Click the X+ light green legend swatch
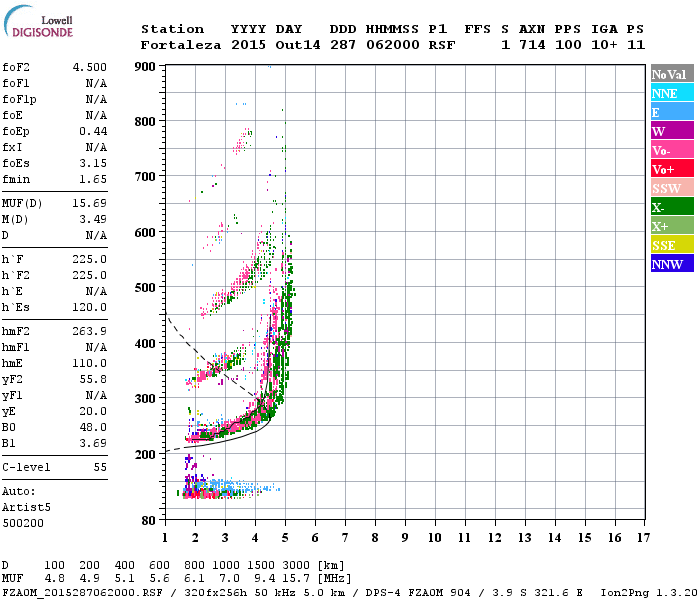This screenshot has height=600, width=700. [672, 225]
